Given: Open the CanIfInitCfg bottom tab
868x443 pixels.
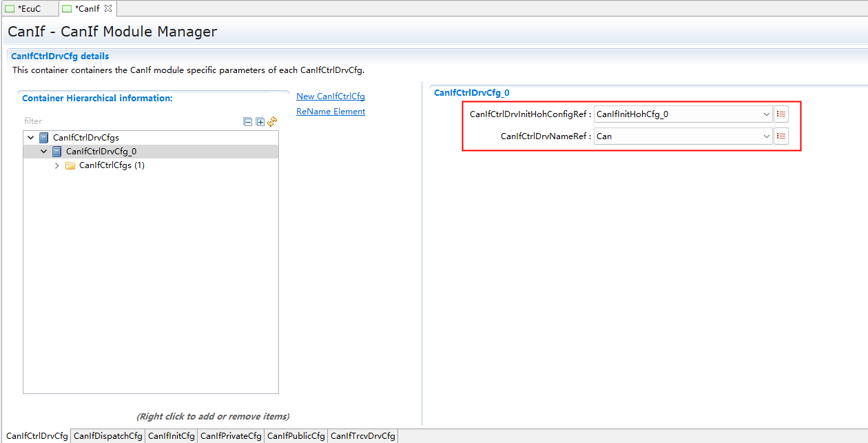Looking at the screenshot, I should pos(171,436).
